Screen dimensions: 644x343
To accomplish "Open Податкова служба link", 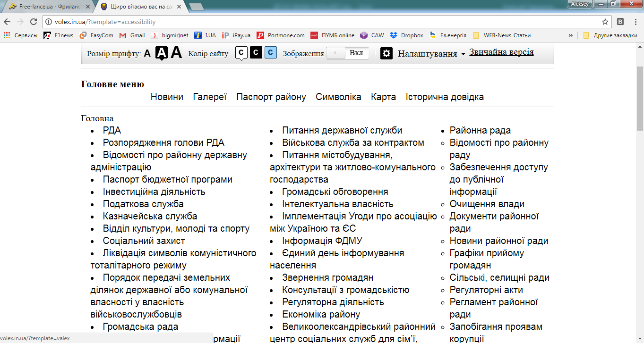I will click(x=143, y=204).
